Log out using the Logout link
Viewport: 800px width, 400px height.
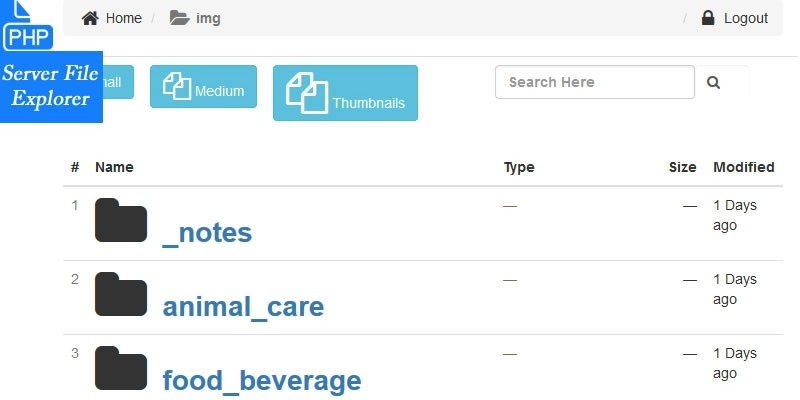coord(745,18)
